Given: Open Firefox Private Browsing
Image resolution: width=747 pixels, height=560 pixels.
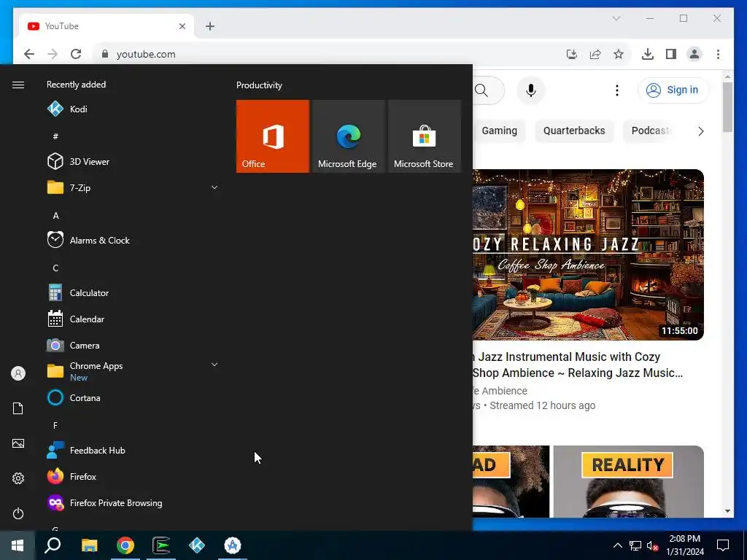Looking at the screenshot, I should [x=133, y=503].
